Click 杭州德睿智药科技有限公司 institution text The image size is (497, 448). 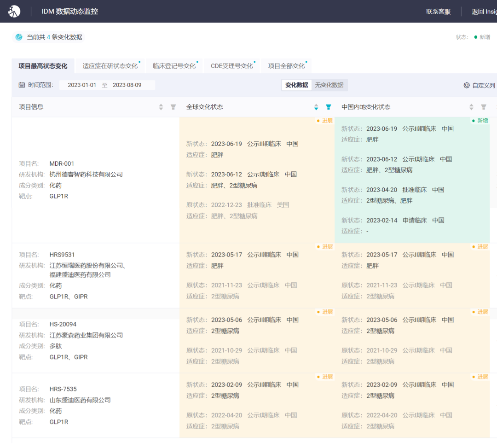[86, 175]
